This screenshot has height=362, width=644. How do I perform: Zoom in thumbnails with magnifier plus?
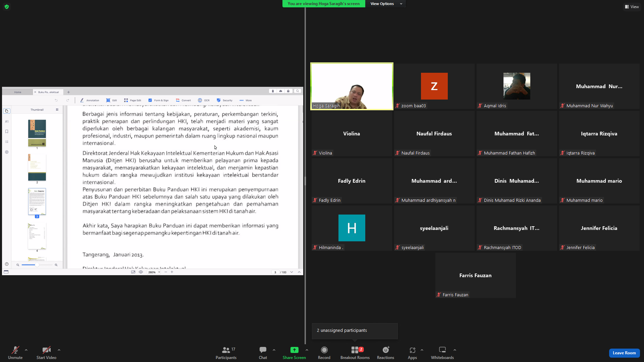click(56, 265)
